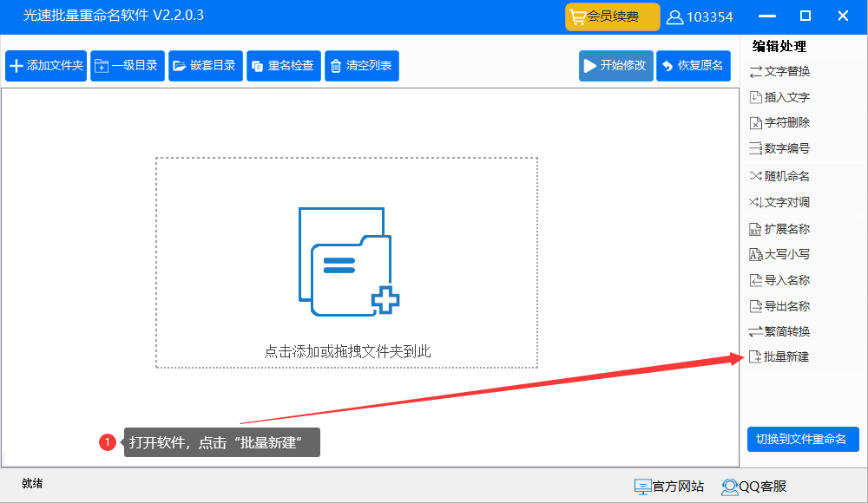The height and width of the screenshot is (503, 868).
Task: Click the 就绪 status text
Action: (32, 483)
